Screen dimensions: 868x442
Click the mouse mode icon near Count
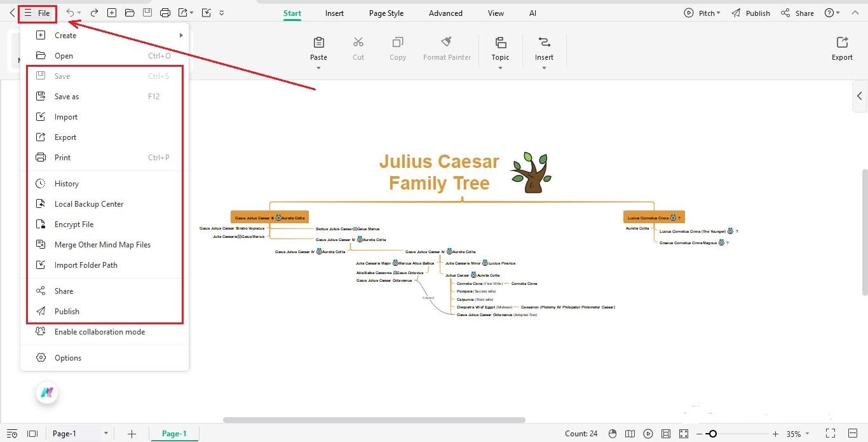click(613, 434)
